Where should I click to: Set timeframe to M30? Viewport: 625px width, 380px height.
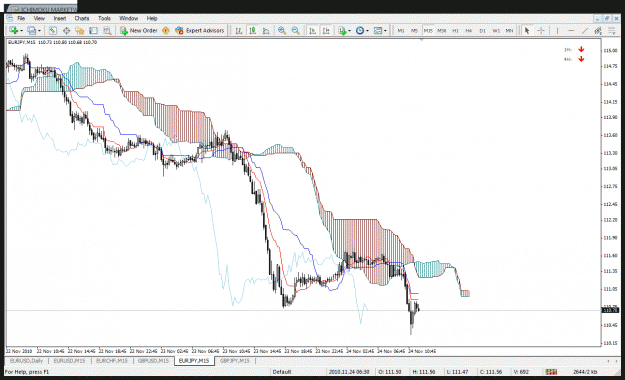click(x=441, y=30)
